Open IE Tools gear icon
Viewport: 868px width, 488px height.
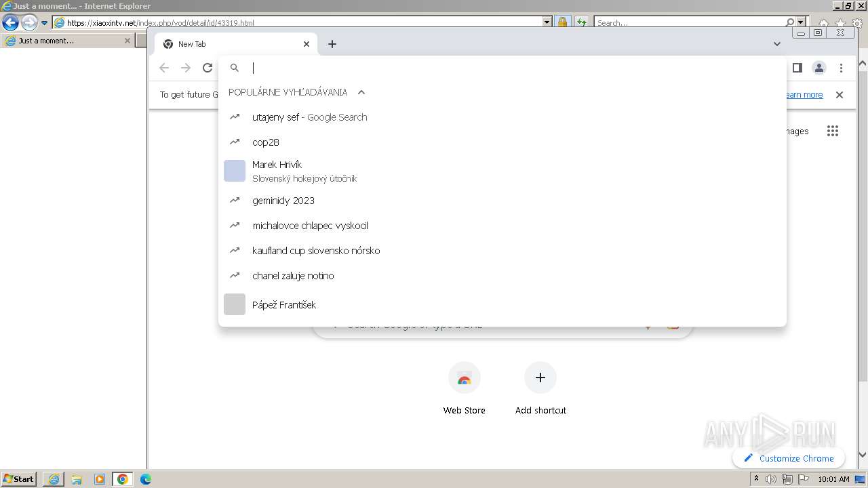pyautogui.click(x=856, y=23)
